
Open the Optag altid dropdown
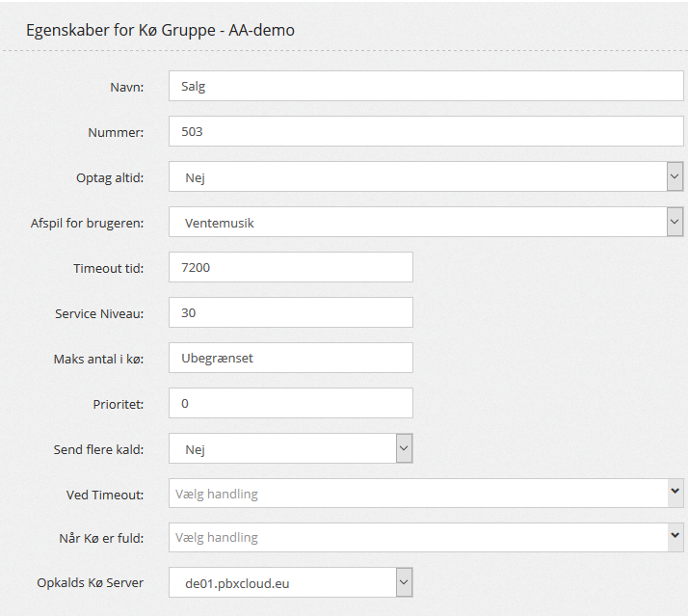[x=425, y=176]
